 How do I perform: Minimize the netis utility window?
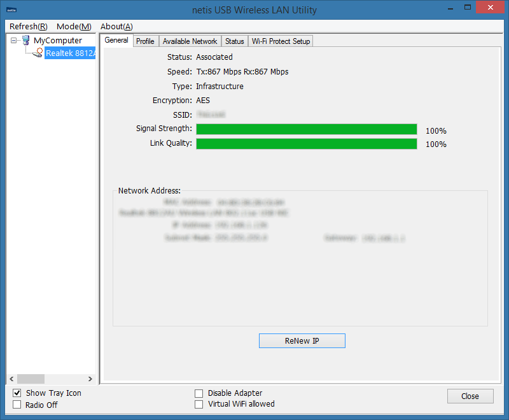point(450,8)
